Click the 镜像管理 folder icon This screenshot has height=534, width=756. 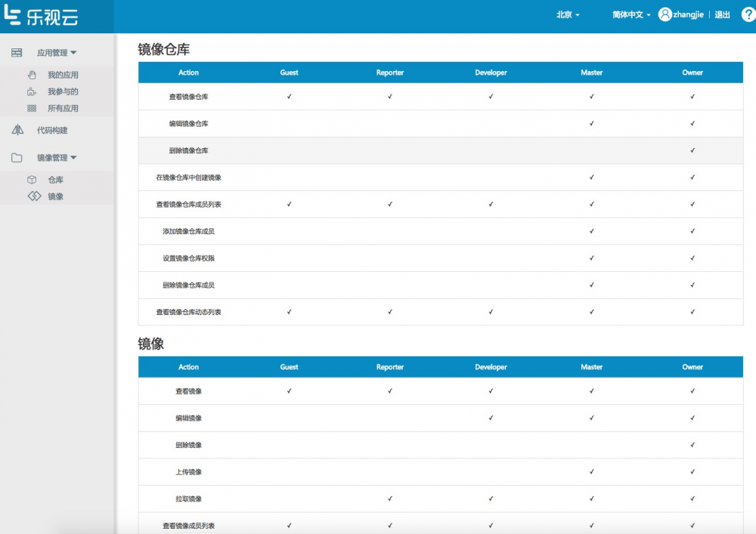(17, 157)
